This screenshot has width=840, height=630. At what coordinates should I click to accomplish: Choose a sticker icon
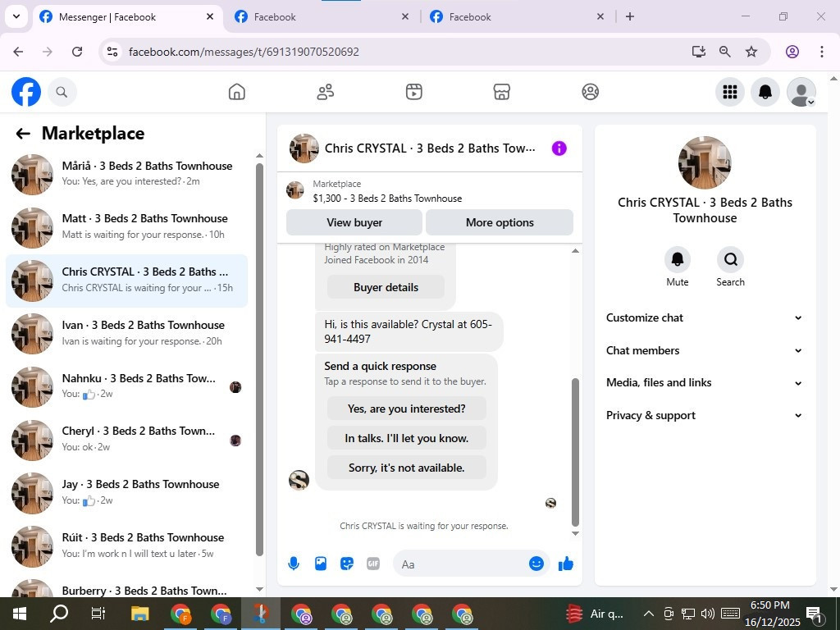[x=347, y=564]
